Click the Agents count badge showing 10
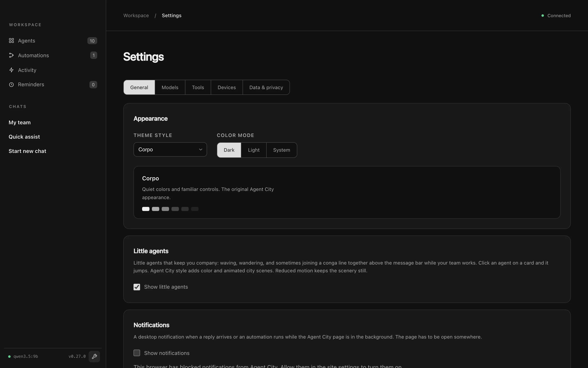588x368 pixels. pyautogui.click(x=92, y=41)
